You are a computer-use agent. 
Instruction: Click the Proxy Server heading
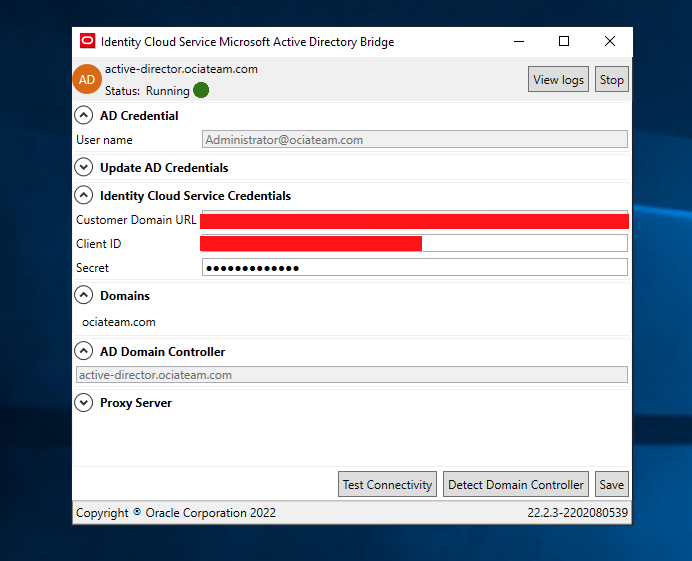point(136,403)
